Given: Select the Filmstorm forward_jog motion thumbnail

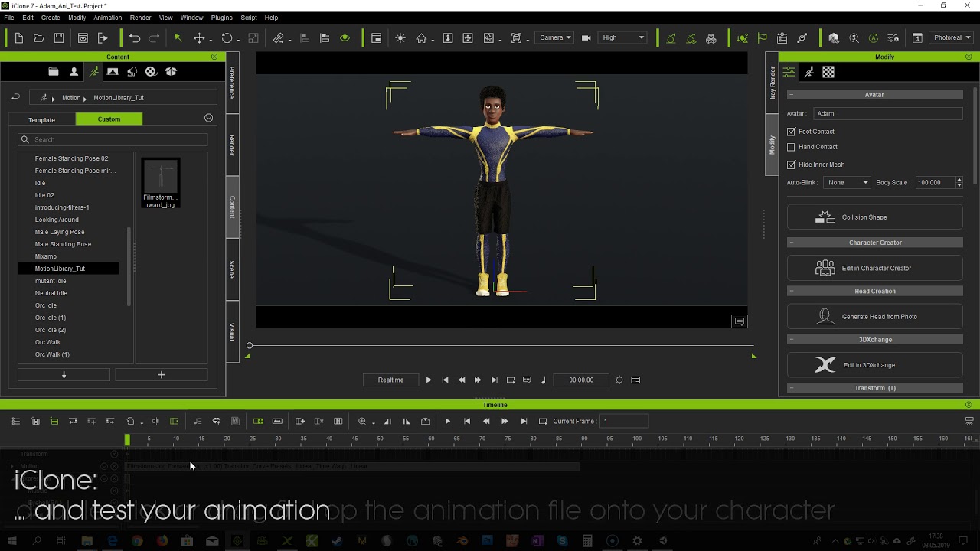Looking at the screenshot, I should (161, 184).
